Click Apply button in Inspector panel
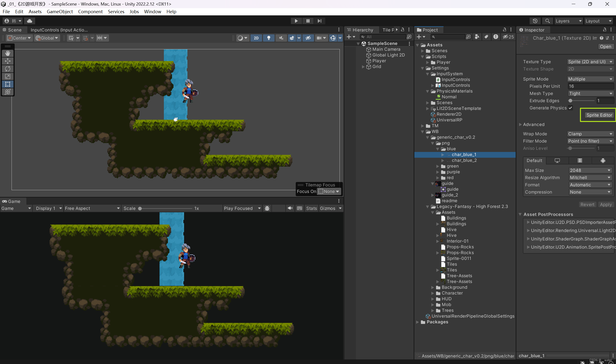Viewport: 616px width, 364px height. [605, 204]
